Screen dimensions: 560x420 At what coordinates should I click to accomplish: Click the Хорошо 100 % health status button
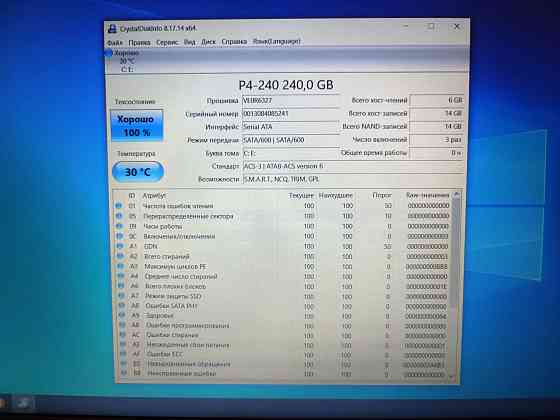click(137, 125)
